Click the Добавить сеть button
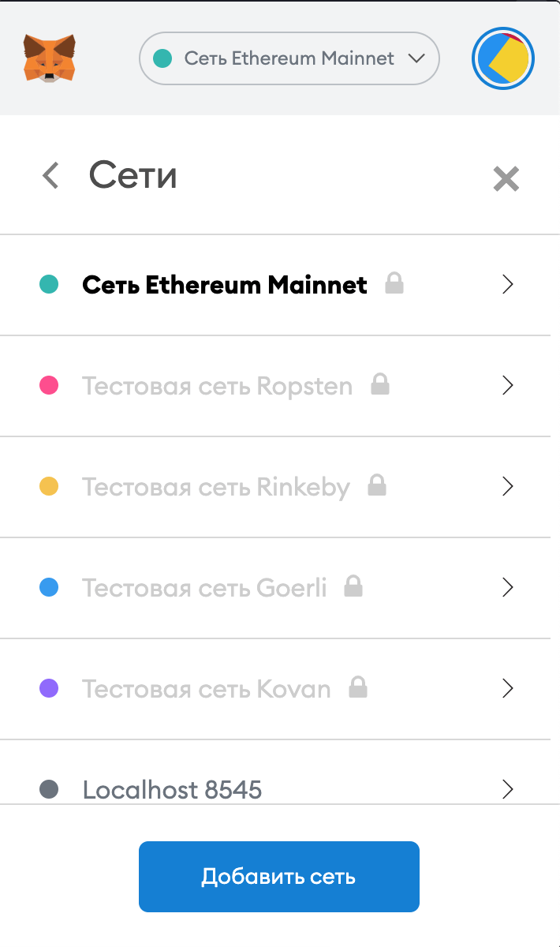Image resolution: width=560 pixels, height=947 pixels. pos(279,877)
